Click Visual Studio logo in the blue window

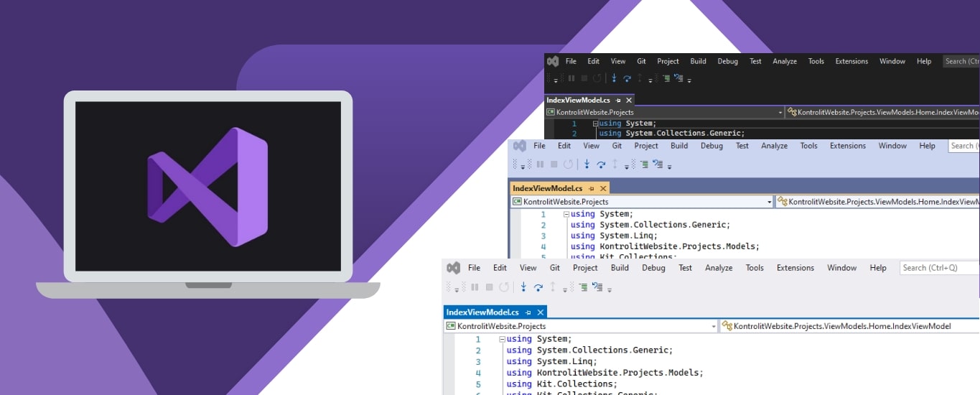pyautogui.click(x=520, y=146)
